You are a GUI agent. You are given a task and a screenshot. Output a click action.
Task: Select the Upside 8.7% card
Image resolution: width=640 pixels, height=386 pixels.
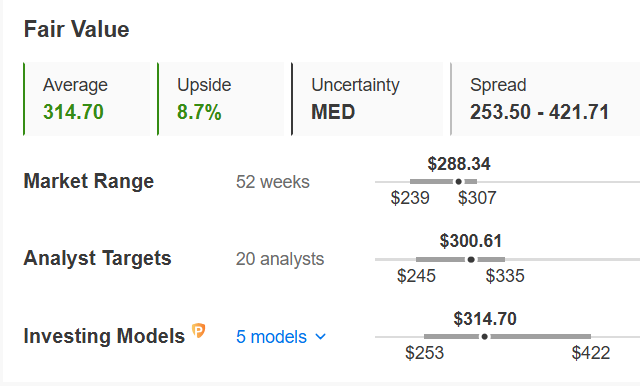coord(220,99)
